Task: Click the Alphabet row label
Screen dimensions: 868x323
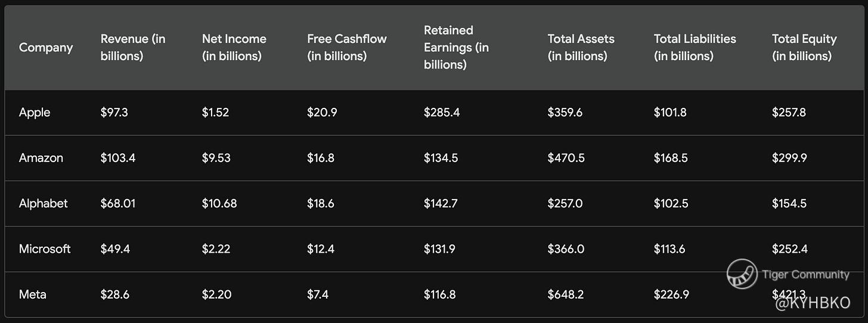Action: (43, 203)
